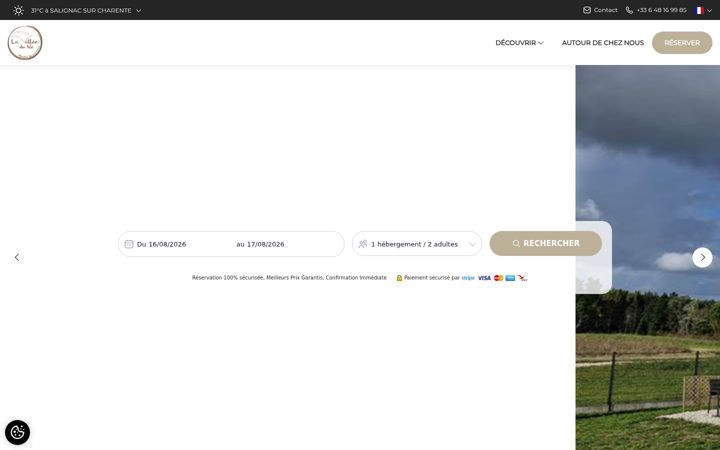
Task: Select the check-in date Du 16/08/2026
Action: [162, 244]
